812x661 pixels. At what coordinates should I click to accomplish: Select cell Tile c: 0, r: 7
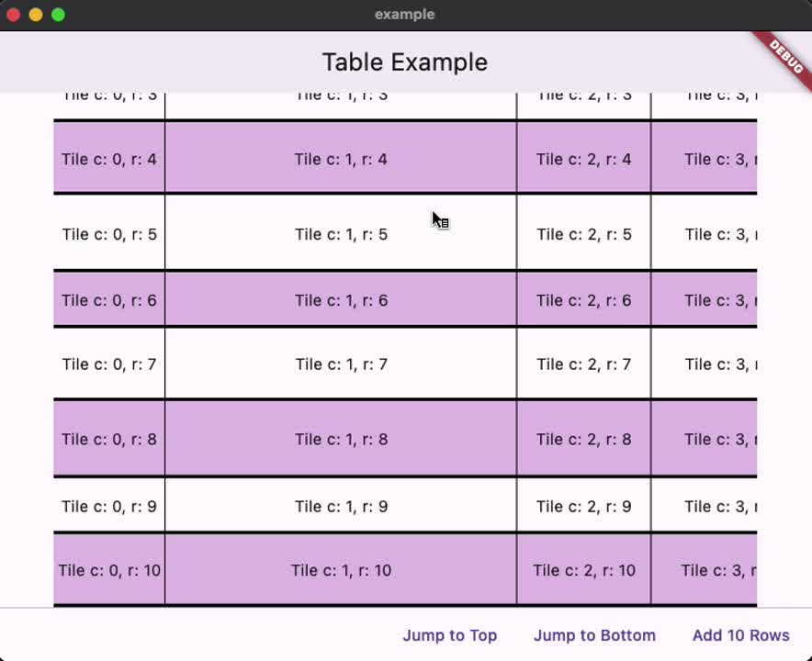109,364
